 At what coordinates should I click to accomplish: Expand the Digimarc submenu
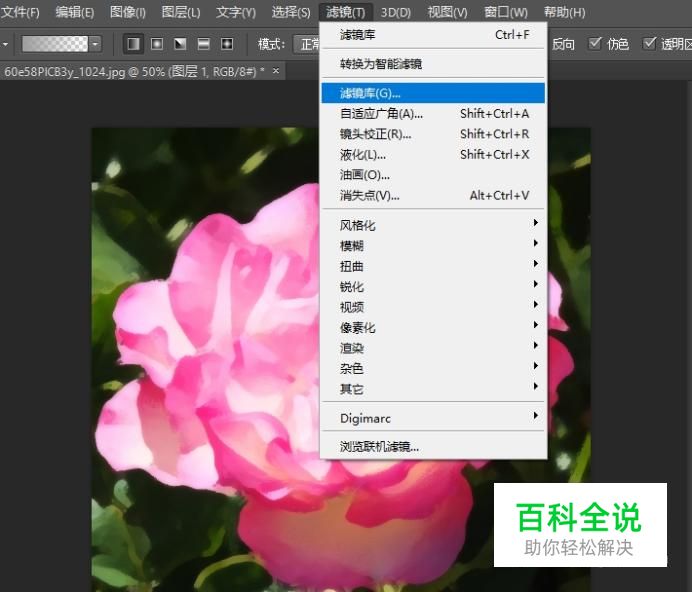434,418
